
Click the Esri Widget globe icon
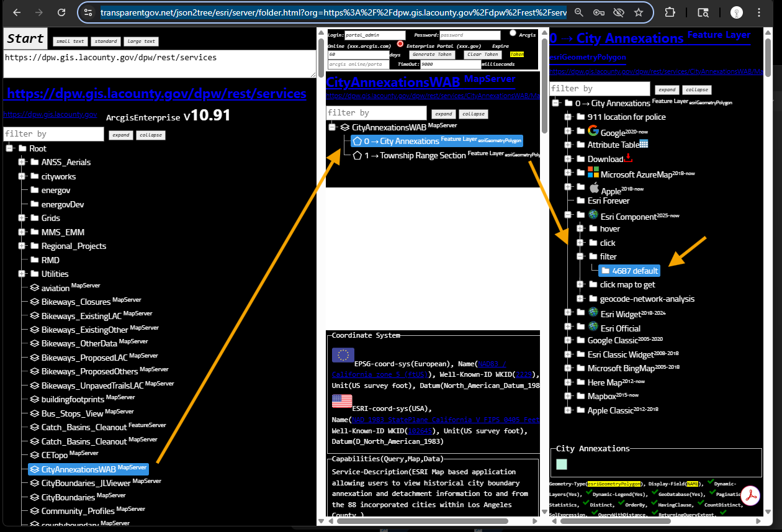[593, 313]
